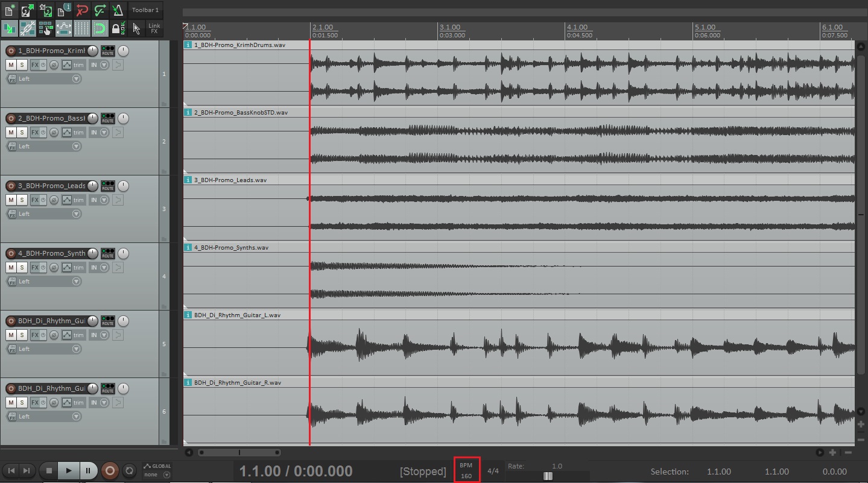The height and width of the screenshot is (483, 868).
Task: Toggle item grouping chain icon
Action: pyautogui.click(x=27, y=28)
